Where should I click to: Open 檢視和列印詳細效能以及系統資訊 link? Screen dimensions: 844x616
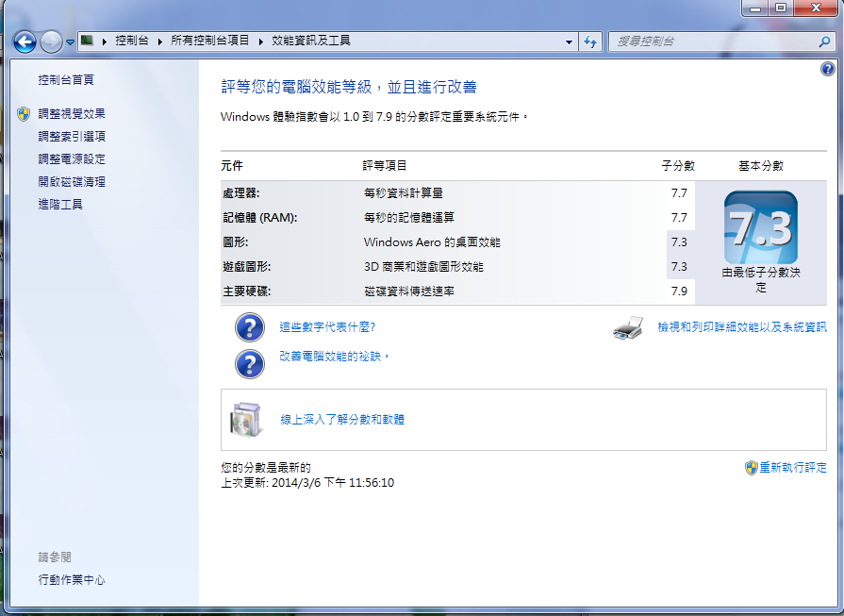(x=742, y=326)
